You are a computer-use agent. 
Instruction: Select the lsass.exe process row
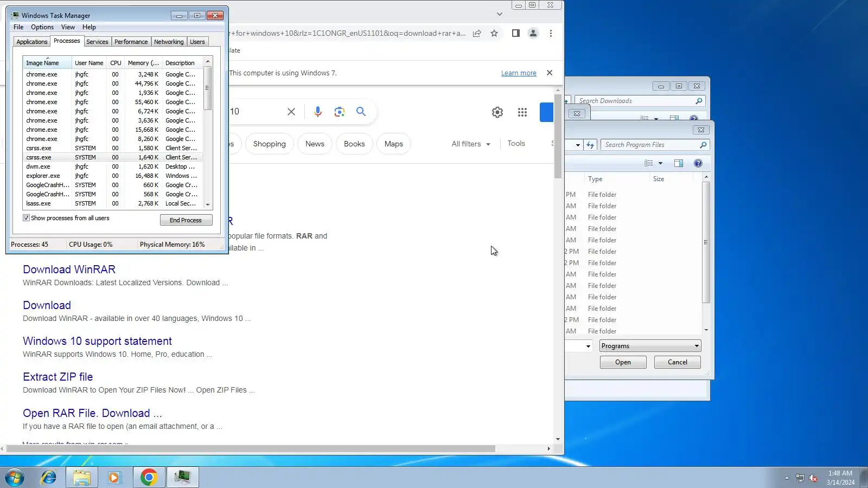[x=113, y=203]
